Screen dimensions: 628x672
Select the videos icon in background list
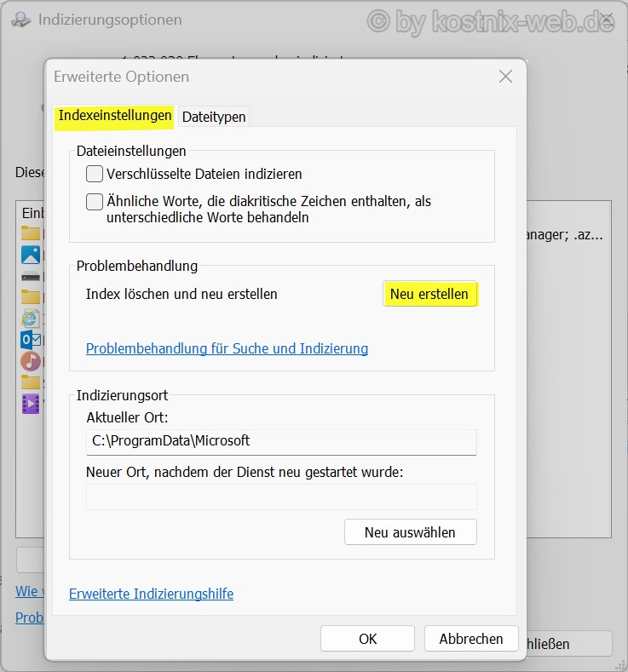[x=31, y=404]
